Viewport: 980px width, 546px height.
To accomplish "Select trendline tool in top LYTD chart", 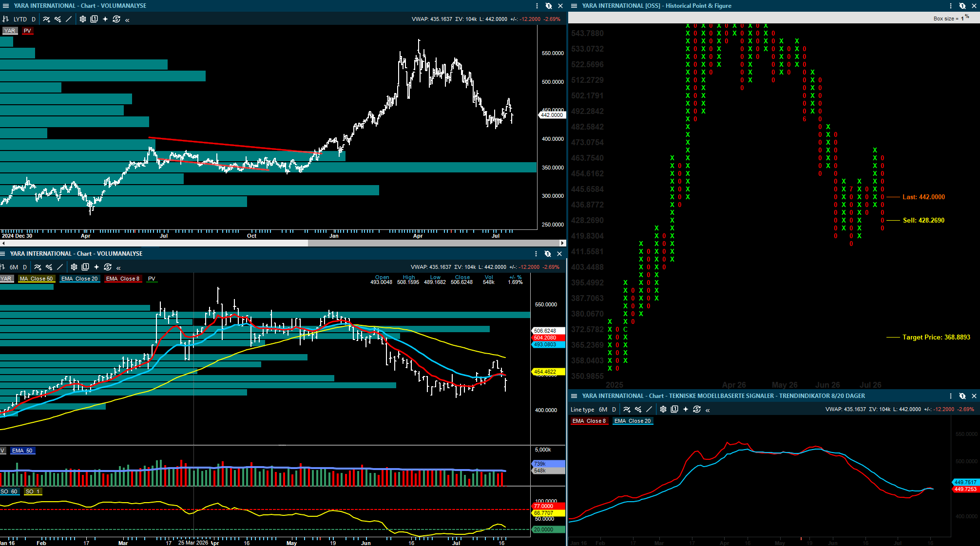I will (x=69, y=19).
